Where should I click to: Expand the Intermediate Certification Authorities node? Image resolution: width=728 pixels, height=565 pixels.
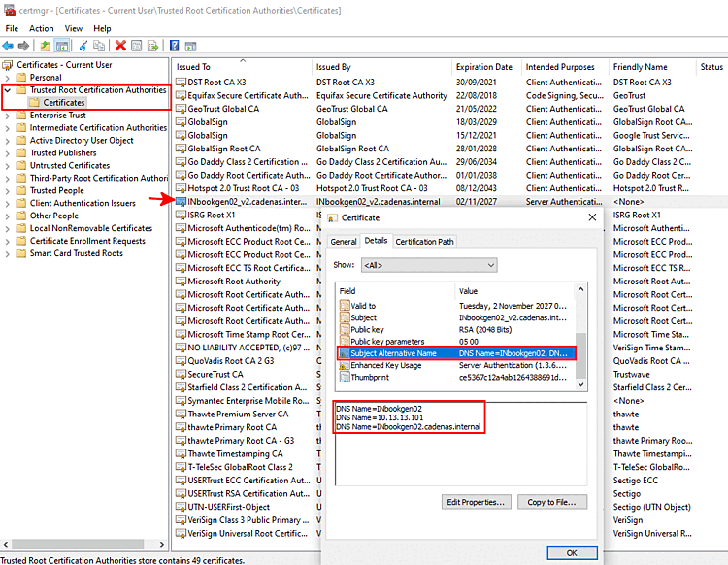[x=8, y=128]
